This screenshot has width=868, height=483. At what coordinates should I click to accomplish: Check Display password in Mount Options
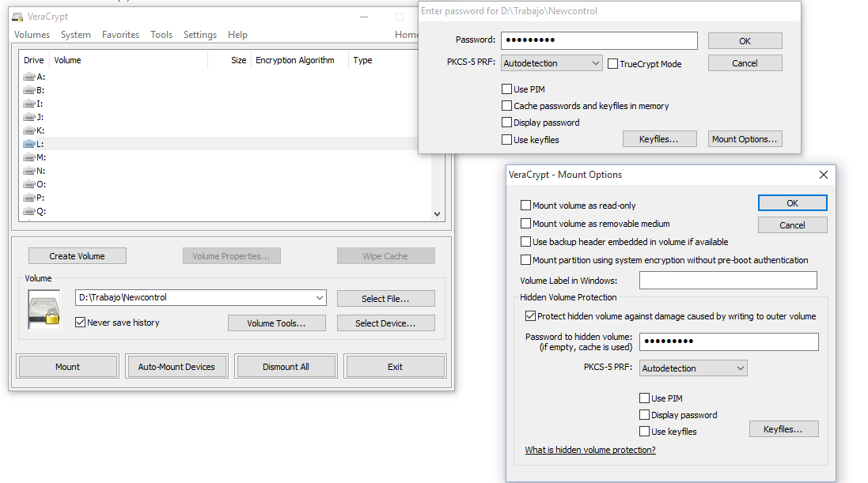point(644,414)
